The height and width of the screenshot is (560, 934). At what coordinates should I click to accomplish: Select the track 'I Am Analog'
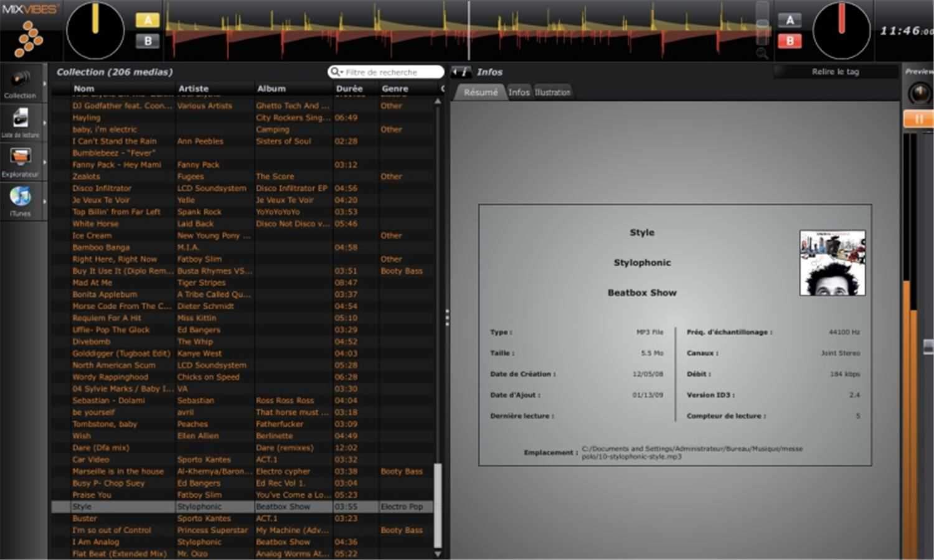243,542
